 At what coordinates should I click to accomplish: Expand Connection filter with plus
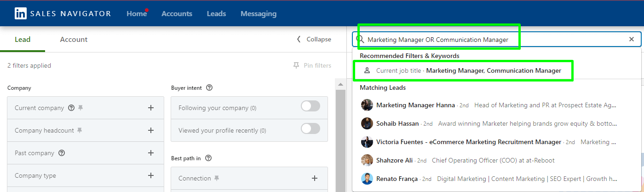click(x=315, y=178)
